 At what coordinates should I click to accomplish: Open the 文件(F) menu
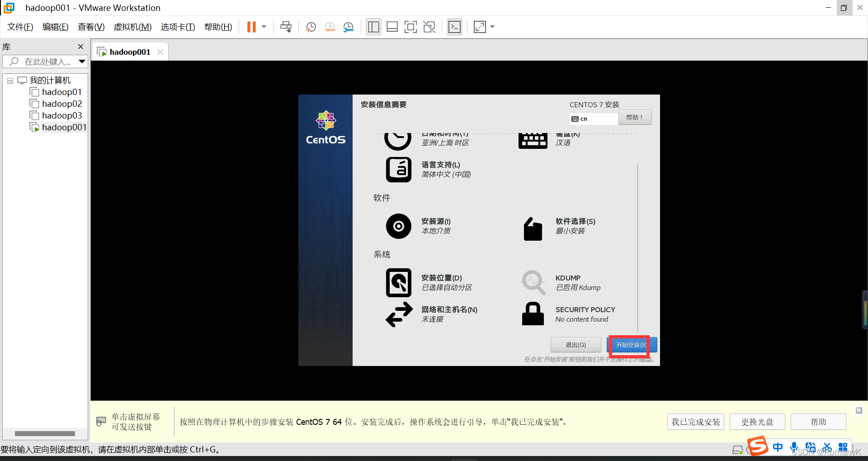(20, 27)
